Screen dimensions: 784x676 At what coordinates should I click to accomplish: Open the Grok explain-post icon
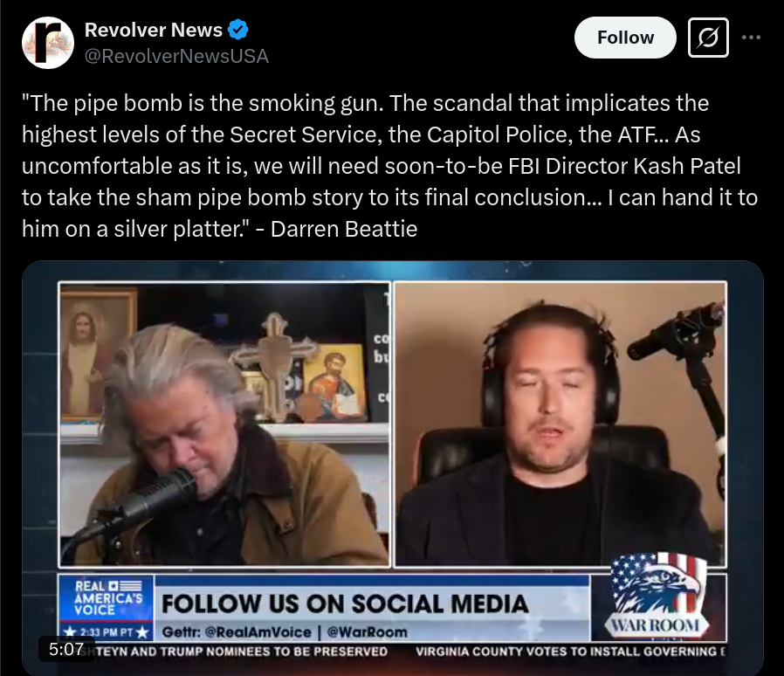[708, 38]
